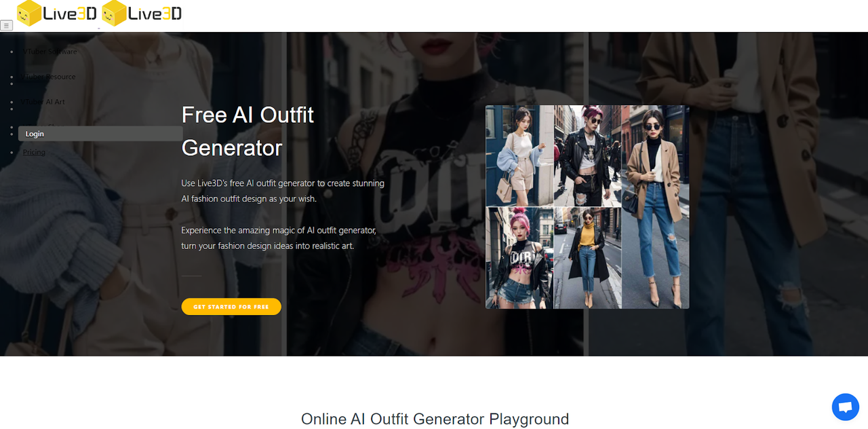Select the pink hair denim shorts image
The width and height of the screenshot is (868, 429).
click(519, 258)
